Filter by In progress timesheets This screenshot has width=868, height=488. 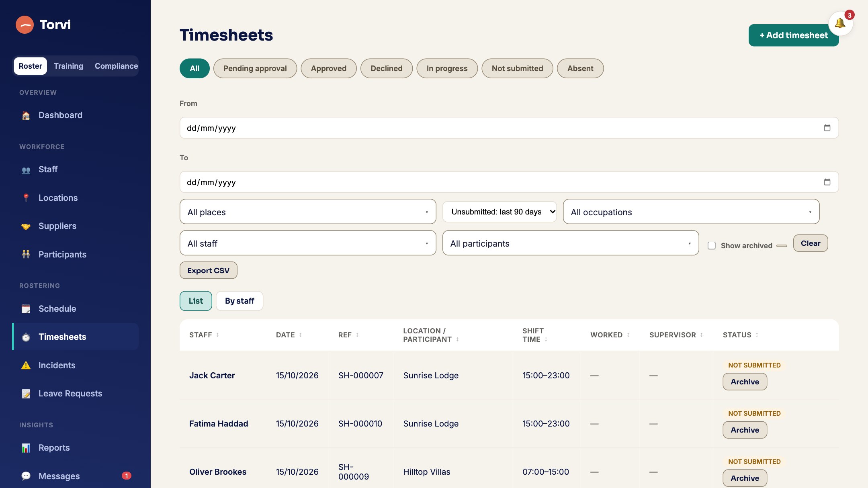447,68
